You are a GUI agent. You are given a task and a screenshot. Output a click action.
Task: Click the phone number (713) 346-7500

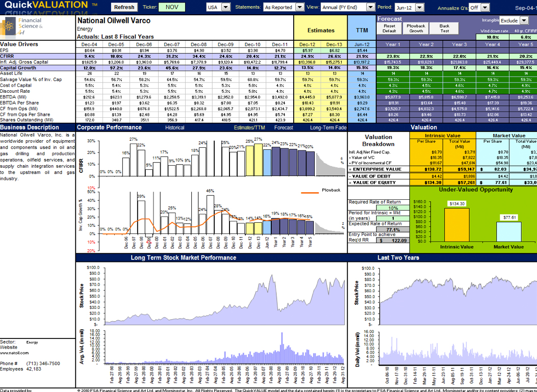pyautogui.click(x=43, y=363)
